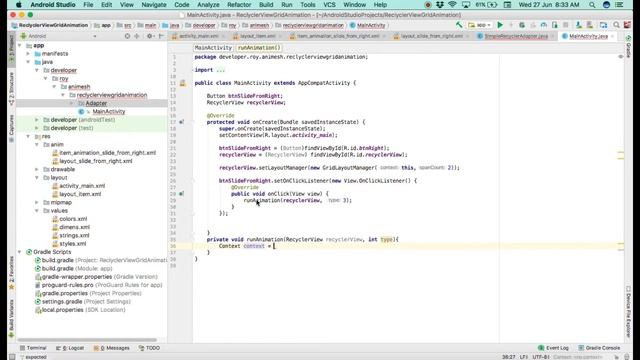Select MainActivity in project tree

click(x=109, y=111)
